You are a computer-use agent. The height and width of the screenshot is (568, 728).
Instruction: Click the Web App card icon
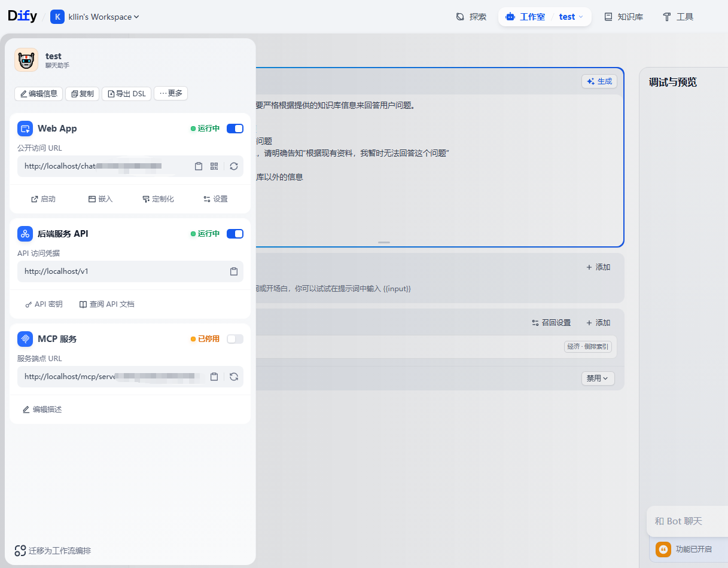25,129
